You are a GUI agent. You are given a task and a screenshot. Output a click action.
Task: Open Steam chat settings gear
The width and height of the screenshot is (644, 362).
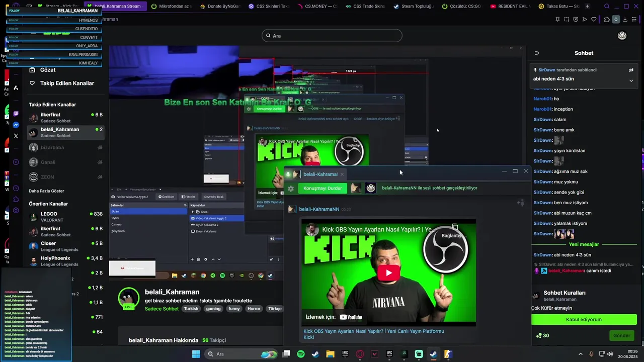tap(290, 188)
